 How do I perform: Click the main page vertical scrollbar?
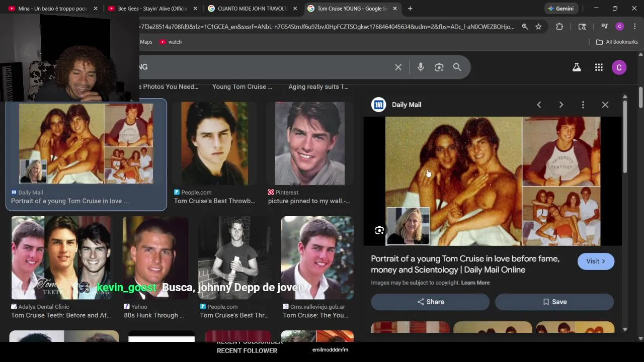point(640,97)
